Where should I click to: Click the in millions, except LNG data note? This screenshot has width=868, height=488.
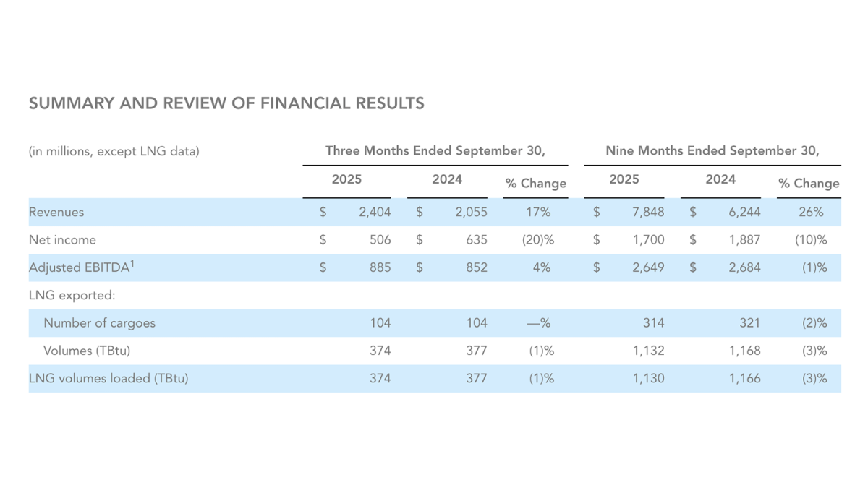click(114, 152)
